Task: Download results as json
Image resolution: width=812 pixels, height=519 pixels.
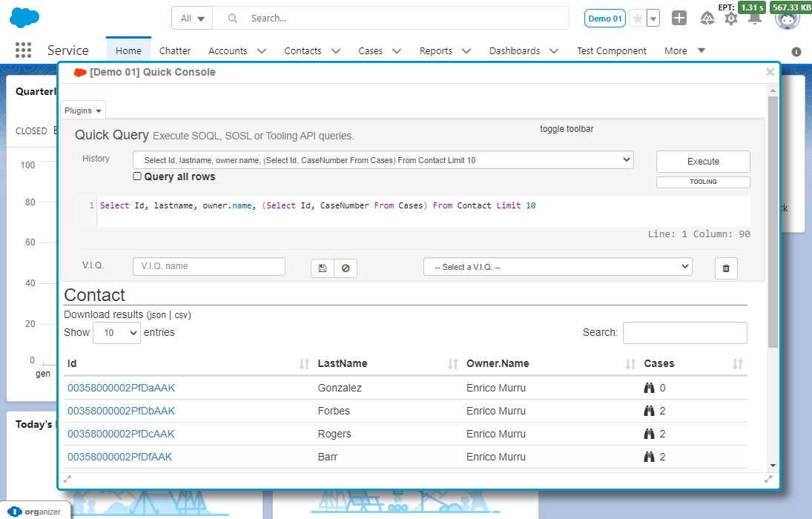Action: pyautogui.click(x=157, y=315)
